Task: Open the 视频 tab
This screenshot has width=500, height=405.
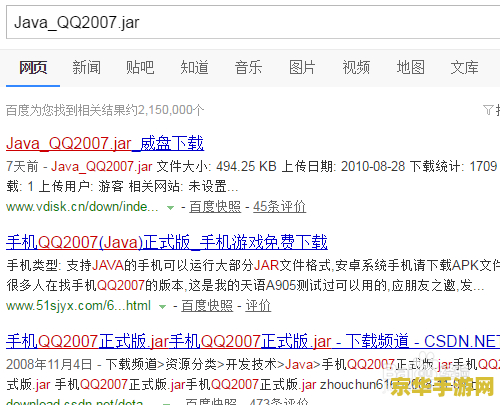Action: 356,68
